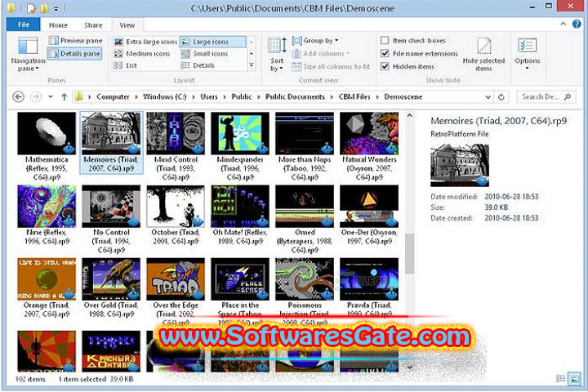The image size is (588, 392).
Task: Open the Options dropdown
Action: [528, 55]
